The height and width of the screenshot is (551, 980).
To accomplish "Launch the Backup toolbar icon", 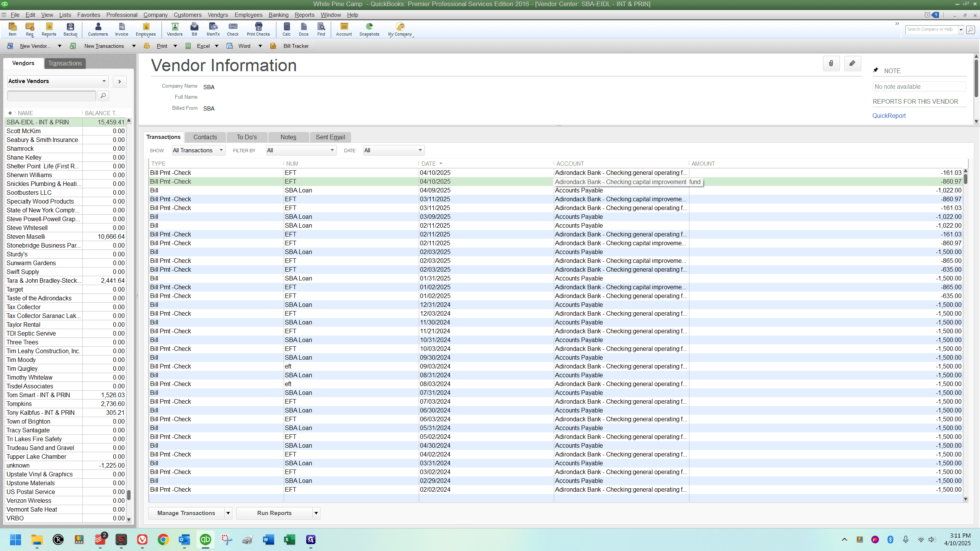I will 70,29.
